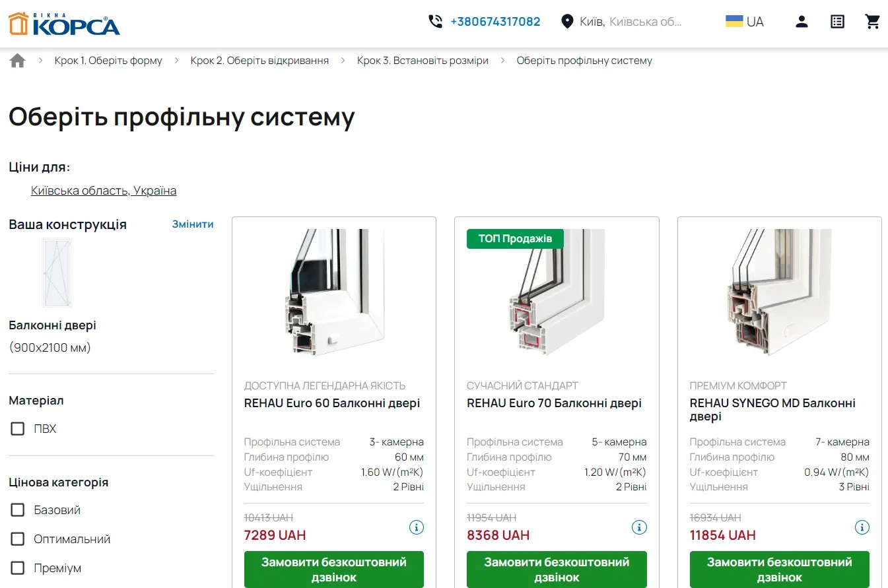Open the user account icon

click(x=802, y=21)
